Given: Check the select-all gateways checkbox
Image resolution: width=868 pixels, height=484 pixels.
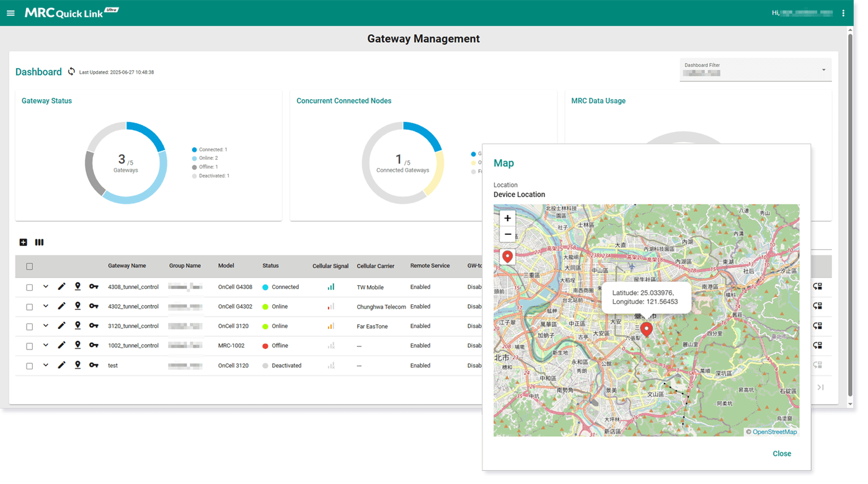Looking at the screenshot, I should point(29,266).
